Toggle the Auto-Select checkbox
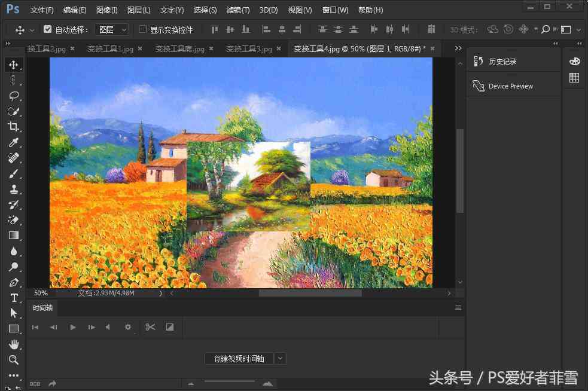 coord(47,29)
